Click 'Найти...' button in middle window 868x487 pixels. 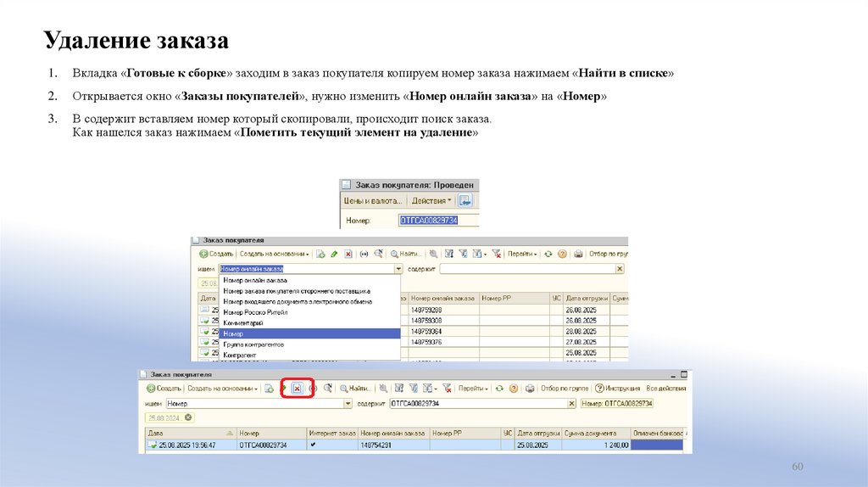(406, 254)
